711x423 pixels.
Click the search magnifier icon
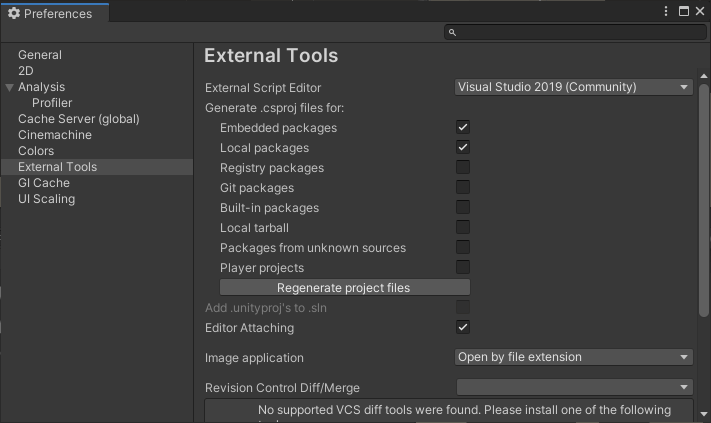point(452,32)
